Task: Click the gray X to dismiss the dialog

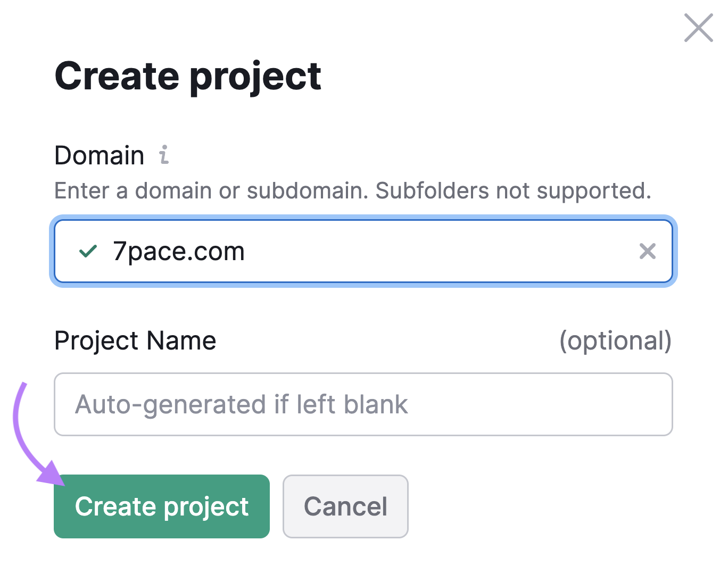Action: (698, 28)
